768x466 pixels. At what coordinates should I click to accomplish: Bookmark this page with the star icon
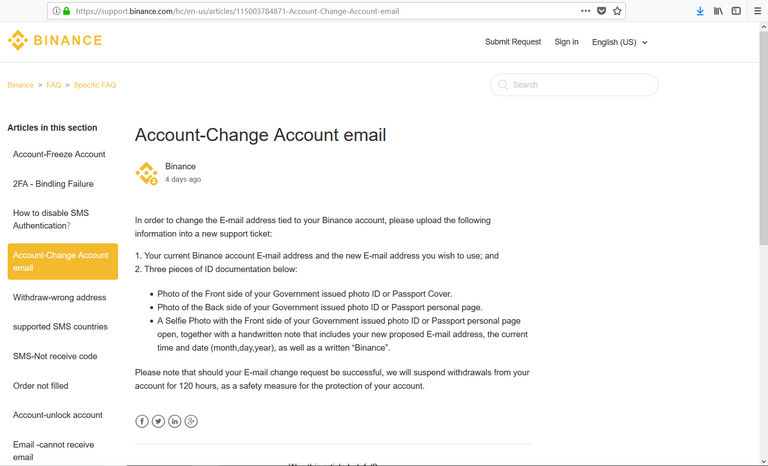pyautogui.click(x=617, y=11)
